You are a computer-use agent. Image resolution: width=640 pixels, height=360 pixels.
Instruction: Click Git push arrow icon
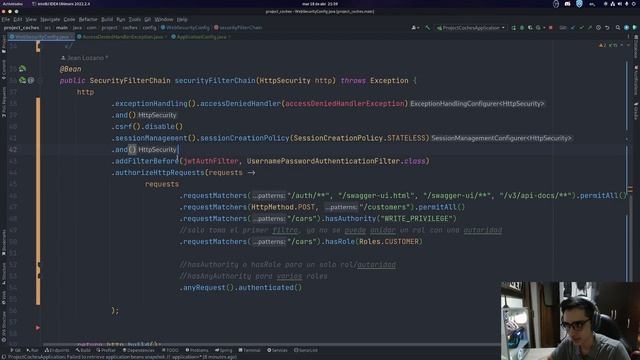pos(590,28)
